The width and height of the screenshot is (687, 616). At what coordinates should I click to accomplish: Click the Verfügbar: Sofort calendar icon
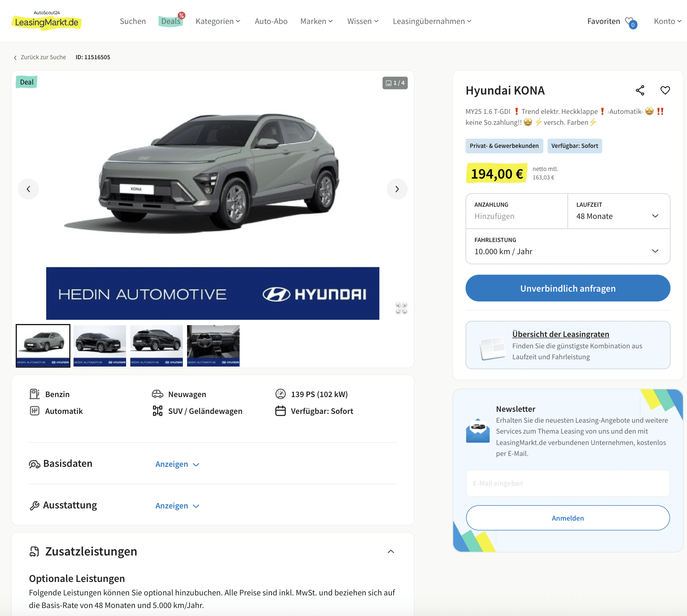(280, 411)
